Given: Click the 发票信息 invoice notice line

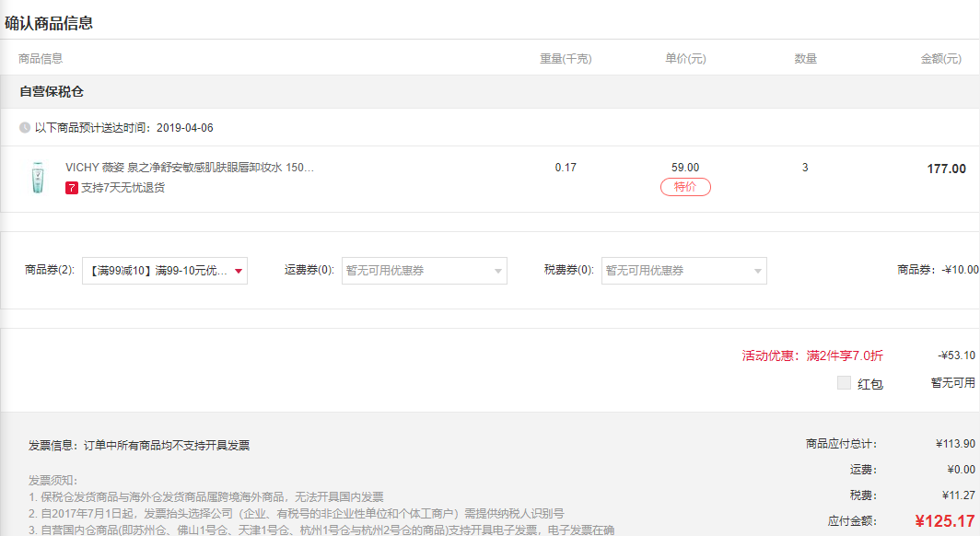Looking at the screenshot, I should [x=139, y=446].
